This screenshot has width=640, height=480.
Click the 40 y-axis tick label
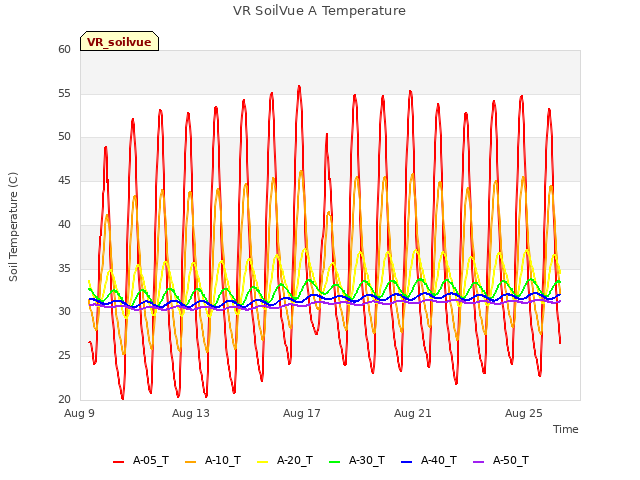[64, 224]
